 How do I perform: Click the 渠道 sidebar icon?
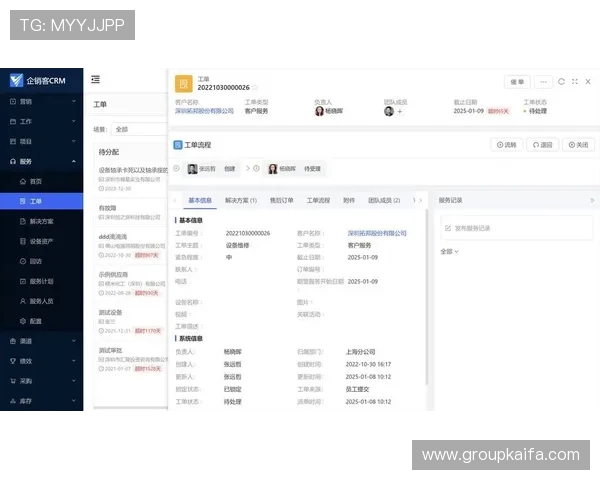(x=13, y=341)
